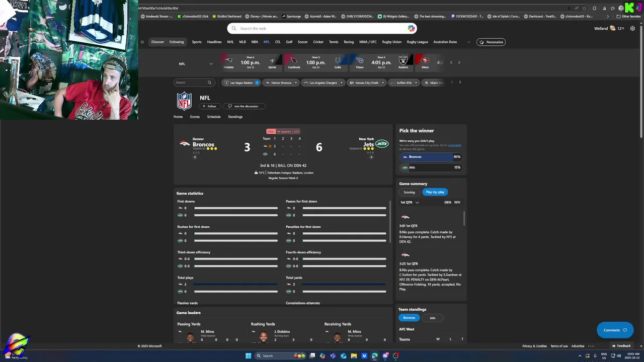Click the Search the web field
This screenshot has height=362, width=644.
click(322, 29)
